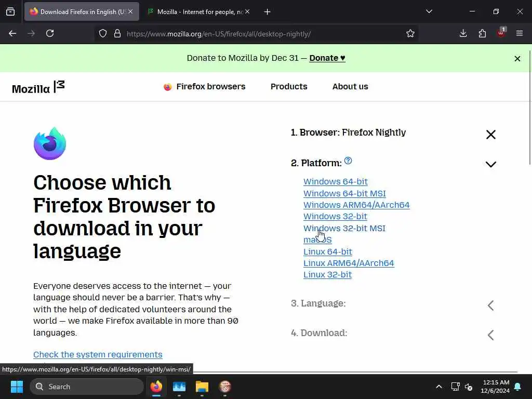Follow the Donate link in banner
The image size is (532, 399).
click(x=327, y=58)
